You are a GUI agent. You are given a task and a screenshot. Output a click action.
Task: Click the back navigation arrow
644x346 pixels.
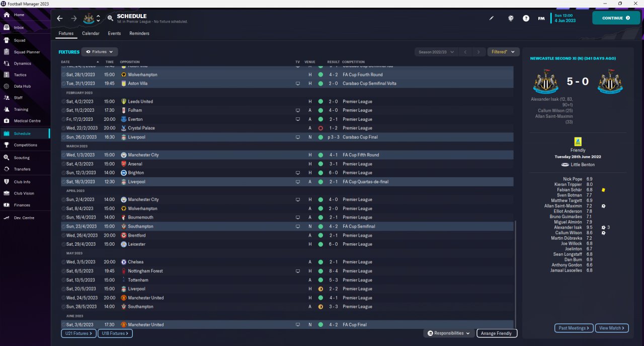60,18
